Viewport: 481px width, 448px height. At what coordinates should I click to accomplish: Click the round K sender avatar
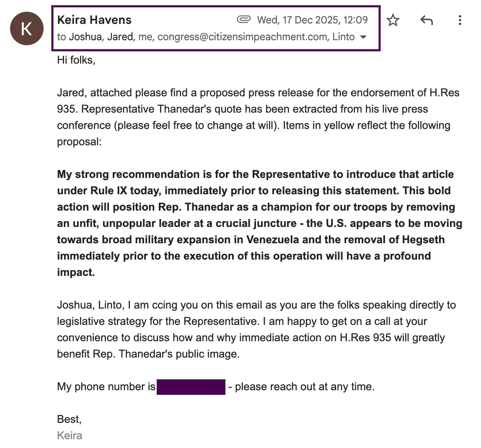[x=27, y=28]
